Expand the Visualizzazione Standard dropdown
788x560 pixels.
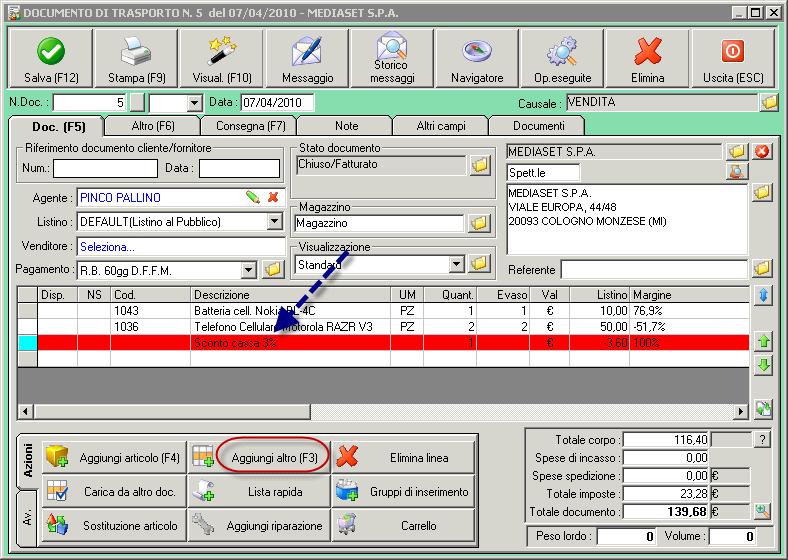click(x=456, y=263)
